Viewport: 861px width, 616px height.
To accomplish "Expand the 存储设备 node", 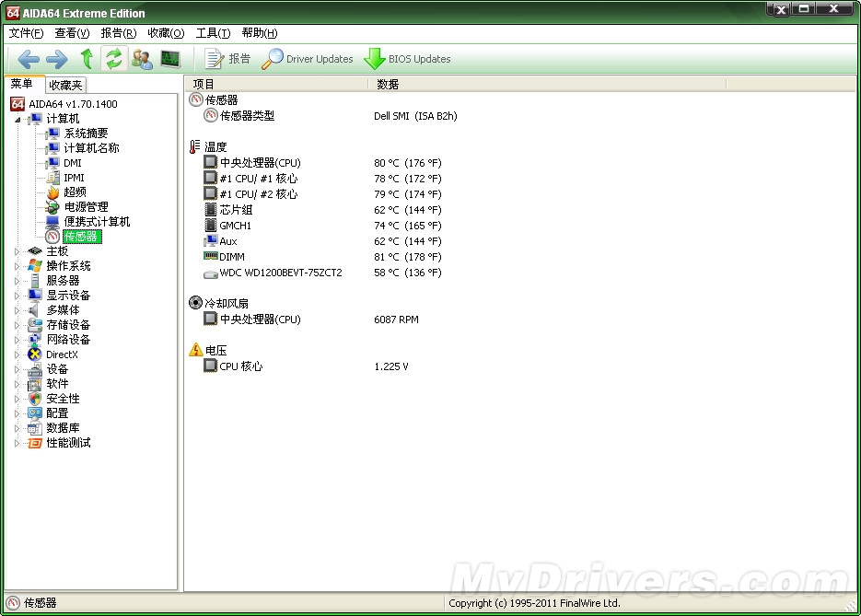I will (x=17, y=325).
